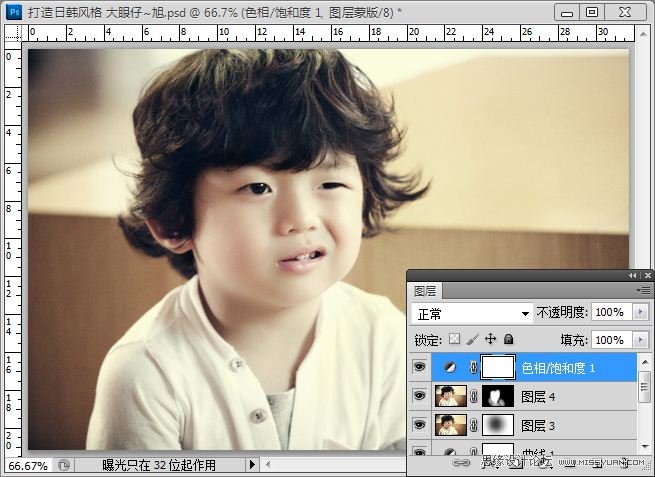Click the document horizontal scroll left arrow
The height and width of the screenshot is (477, 655).
click(x=268, y=464)
